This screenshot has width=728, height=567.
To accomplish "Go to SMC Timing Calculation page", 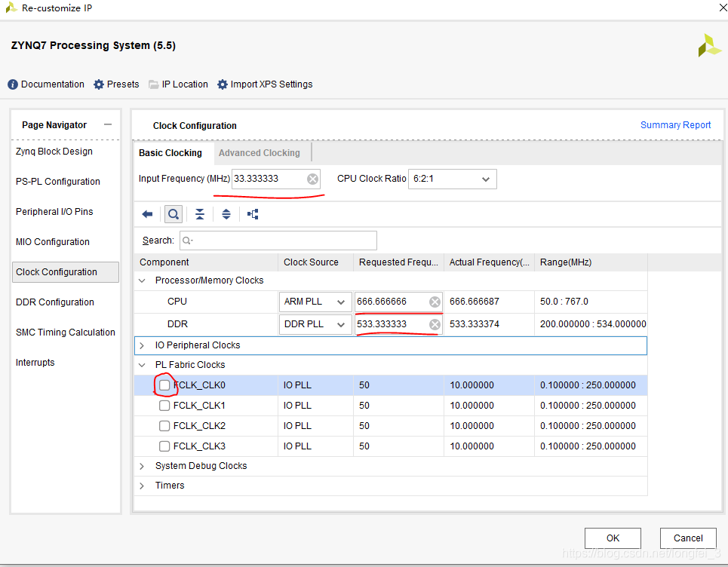I will point(66,333).
